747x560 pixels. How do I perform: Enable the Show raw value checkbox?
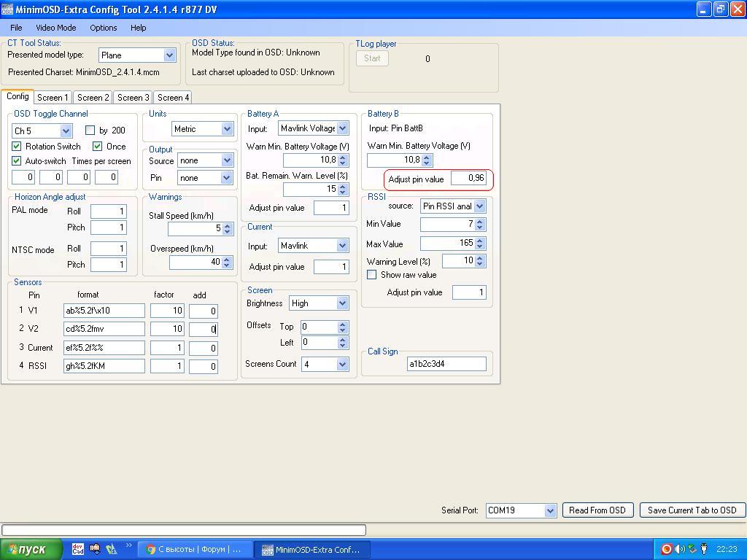coord(372,275)
